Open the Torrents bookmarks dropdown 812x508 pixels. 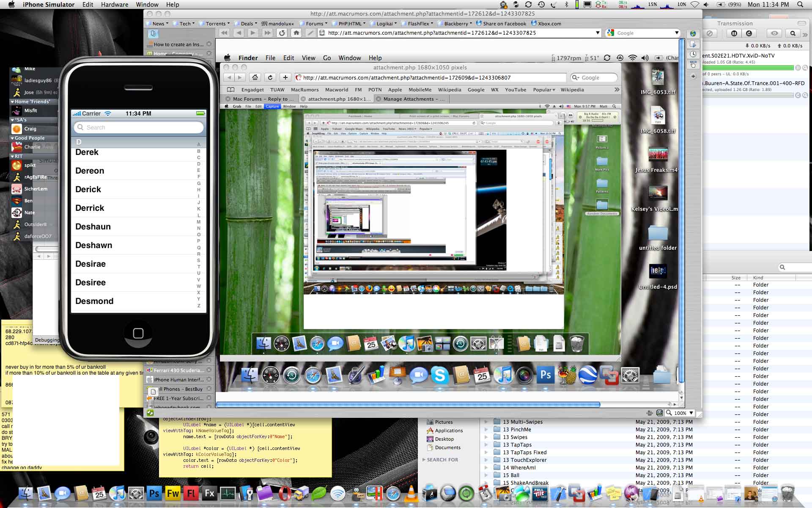tap(215, 24)
